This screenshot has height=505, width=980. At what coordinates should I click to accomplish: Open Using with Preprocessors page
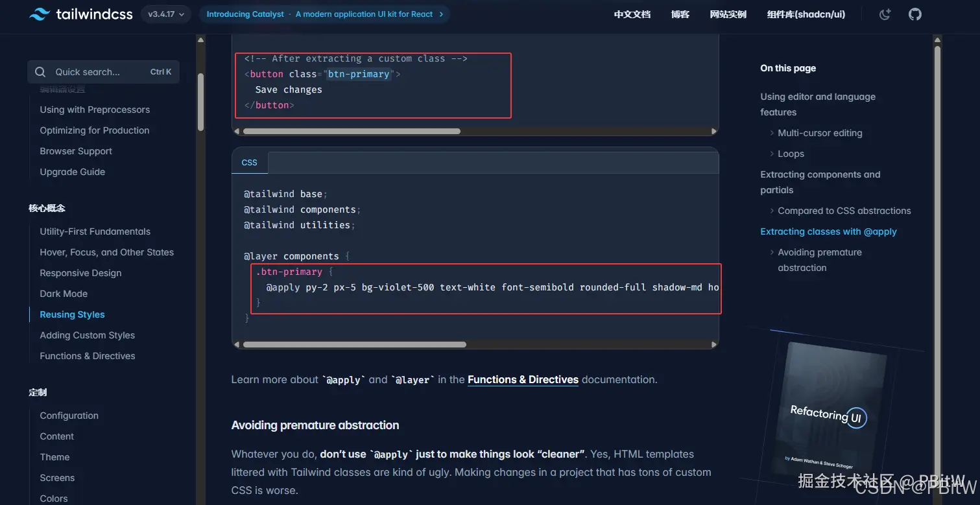click(x=95, y=110)
